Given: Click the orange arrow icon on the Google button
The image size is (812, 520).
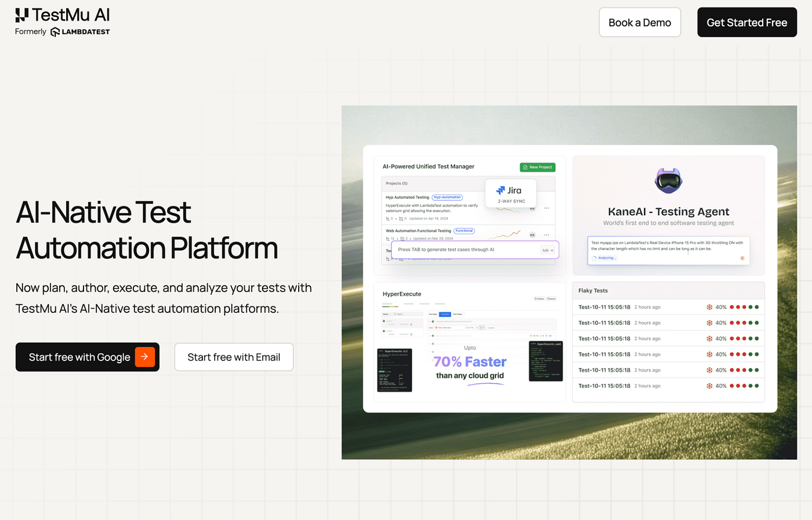Looking at the screenshot, I should 145,357.
